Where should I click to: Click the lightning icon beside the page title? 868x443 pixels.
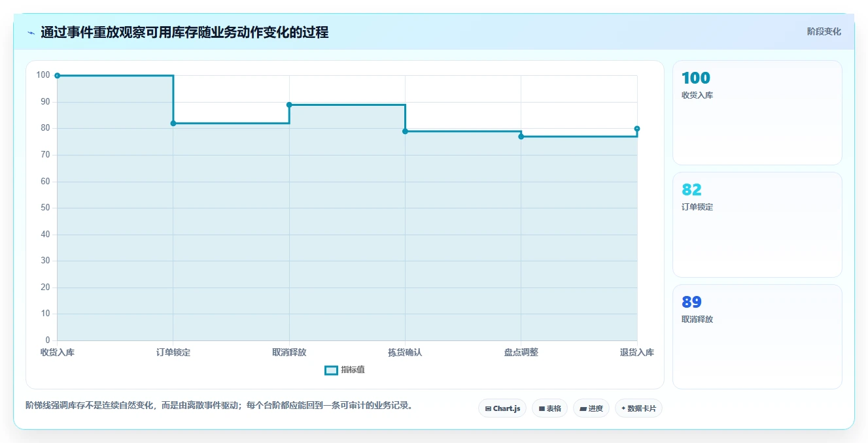[31, 33]
